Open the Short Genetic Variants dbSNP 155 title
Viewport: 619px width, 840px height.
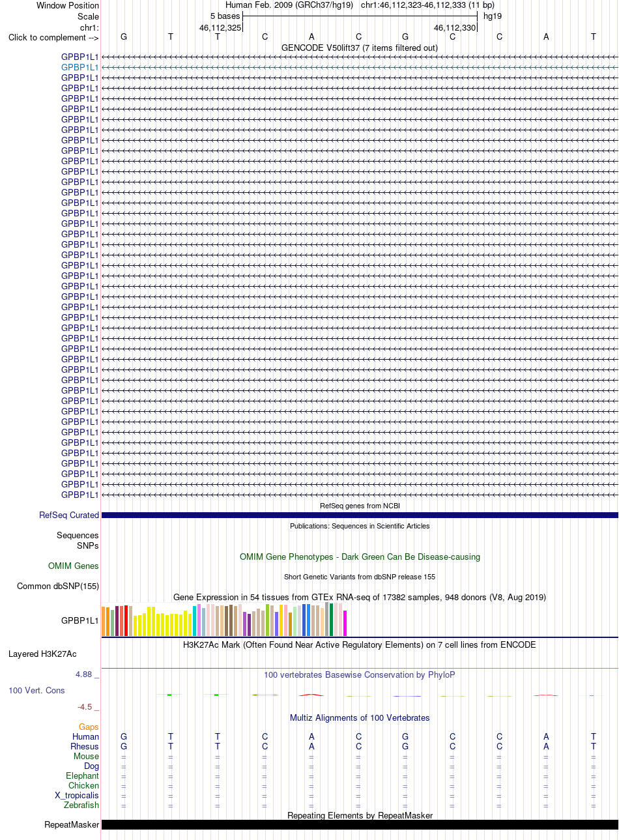click(x=360, y=577)
